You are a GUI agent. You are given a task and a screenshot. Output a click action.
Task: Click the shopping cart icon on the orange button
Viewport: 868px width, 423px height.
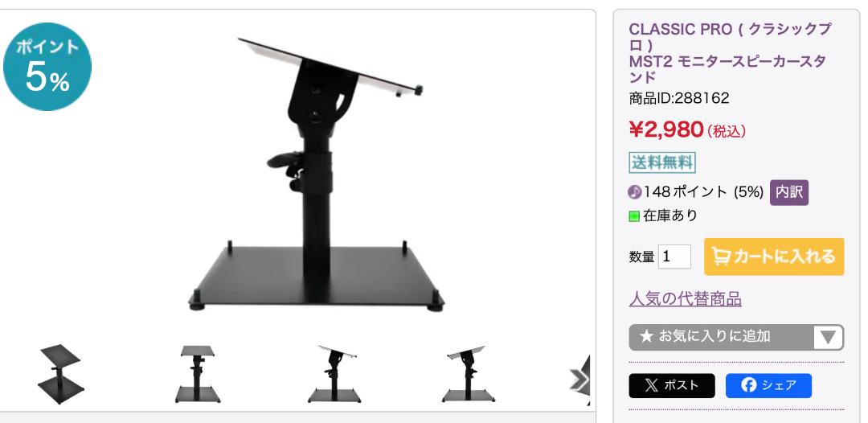pyautogui.click(x=721, y=257)
